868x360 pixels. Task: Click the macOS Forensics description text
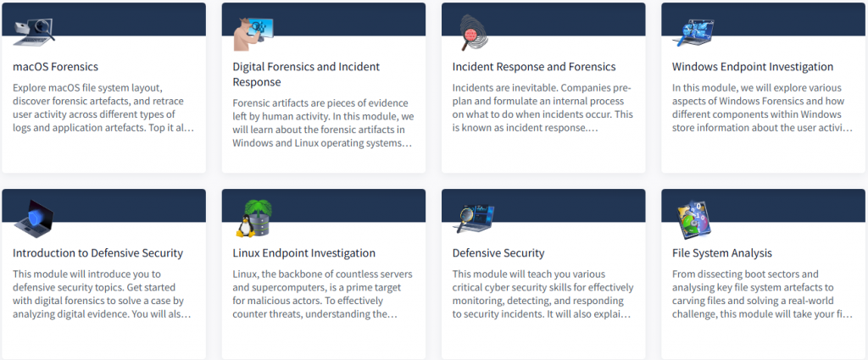pyautogui.click(x=103, y=108)
